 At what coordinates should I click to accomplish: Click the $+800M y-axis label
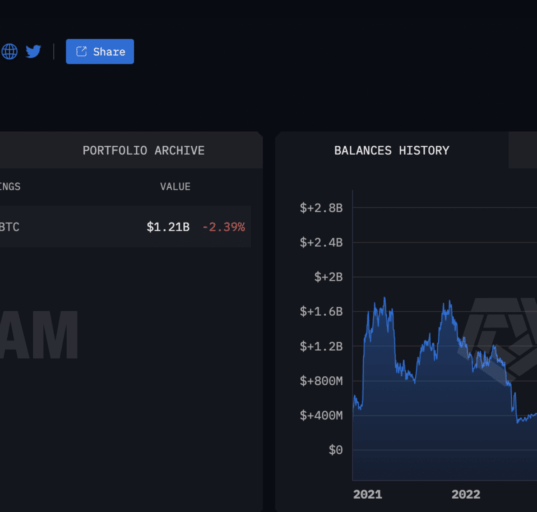point(321,380)
